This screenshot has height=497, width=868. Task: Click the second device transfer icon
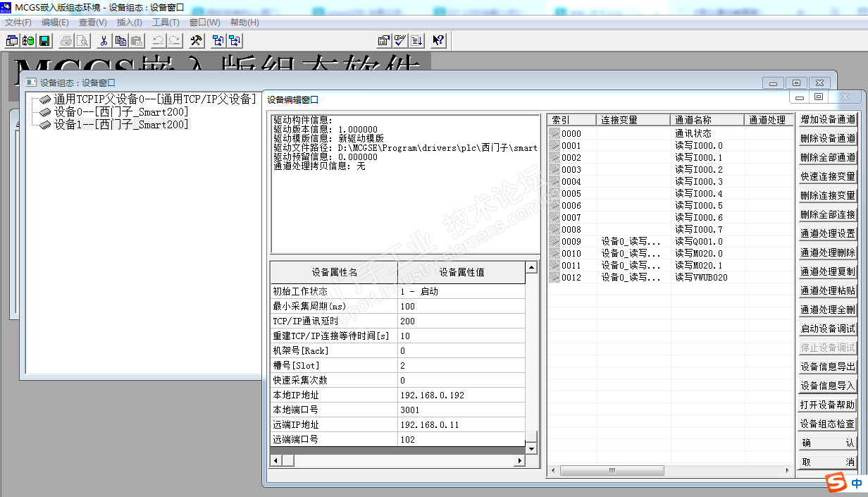point(235,41)
